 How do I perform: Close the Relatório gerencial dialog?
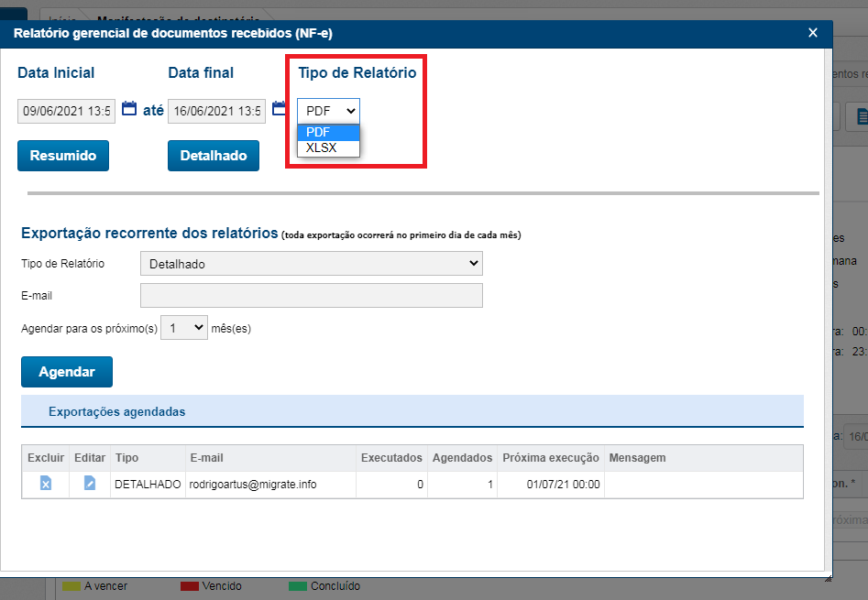point(812,32)
